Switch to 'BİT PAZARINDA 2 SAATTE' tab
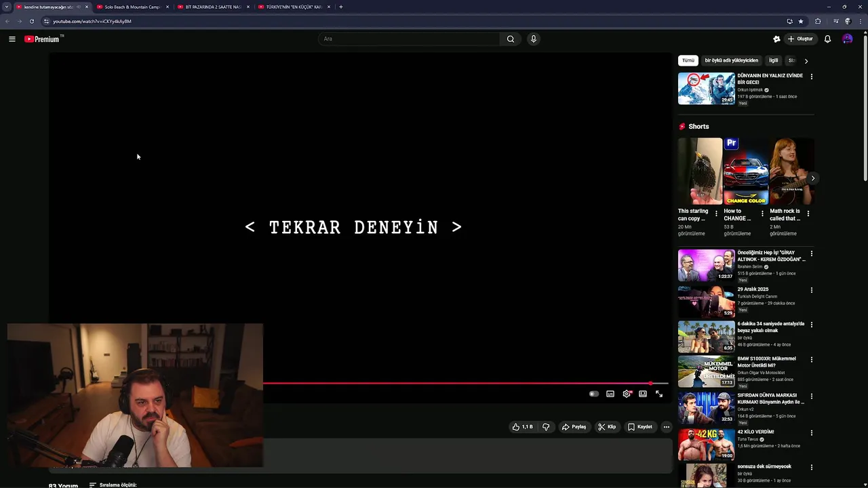The height and width of the screenshot is (488, 868). click(214, 7)
